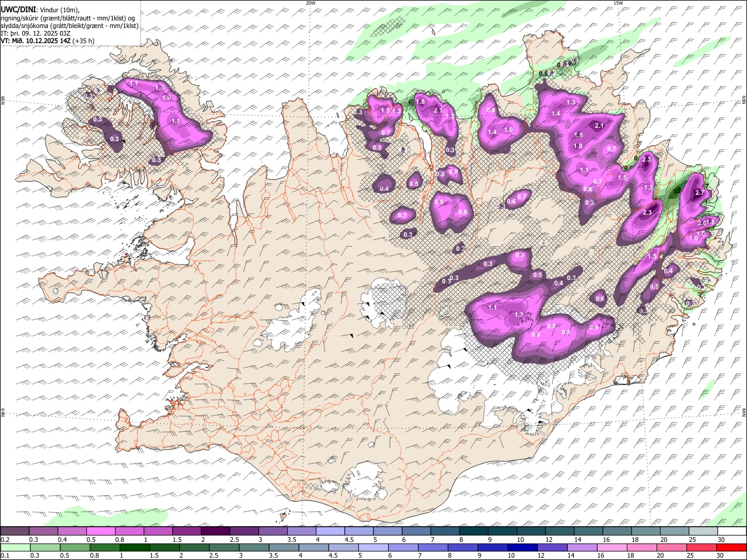Screen dimensions: 747x560
Task: Pick the navy blue swatch between 10 and 12, lower legend row
Action: click(x=521, y=547)
